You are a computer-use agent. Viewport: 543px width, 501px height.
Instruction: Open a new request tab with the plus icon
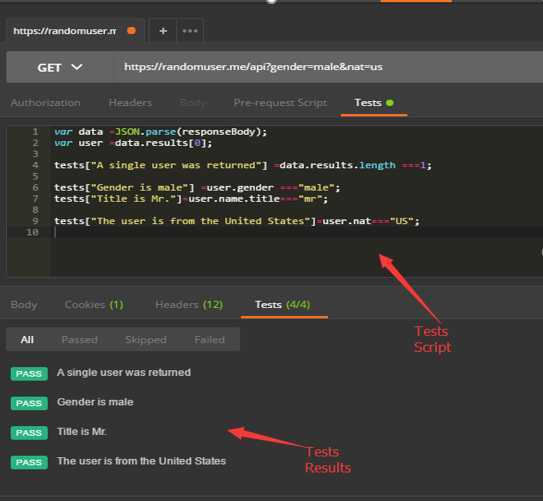(x=163, y=31)
